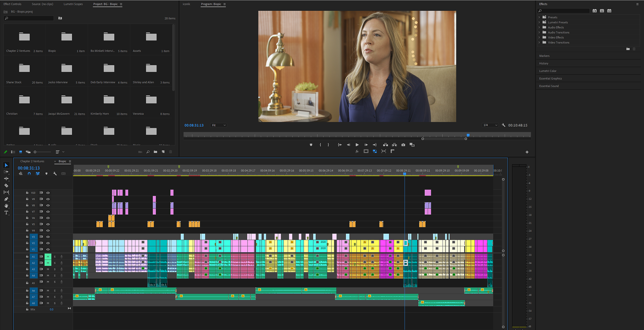Click Go to Out point button
The width and height of the screenshot is (644, 330).
pyautogui.click(x=375, y=145)
